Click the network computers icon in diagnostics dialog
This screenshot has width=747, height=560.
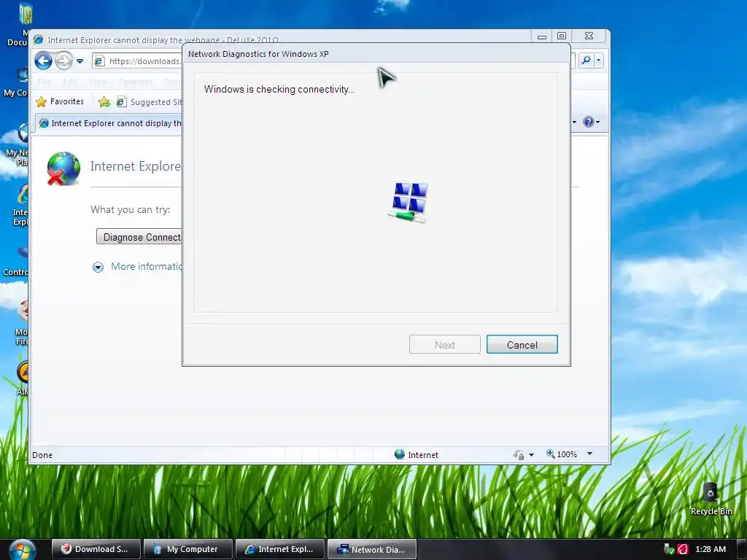pyautogui.click(x=408, y=203)
